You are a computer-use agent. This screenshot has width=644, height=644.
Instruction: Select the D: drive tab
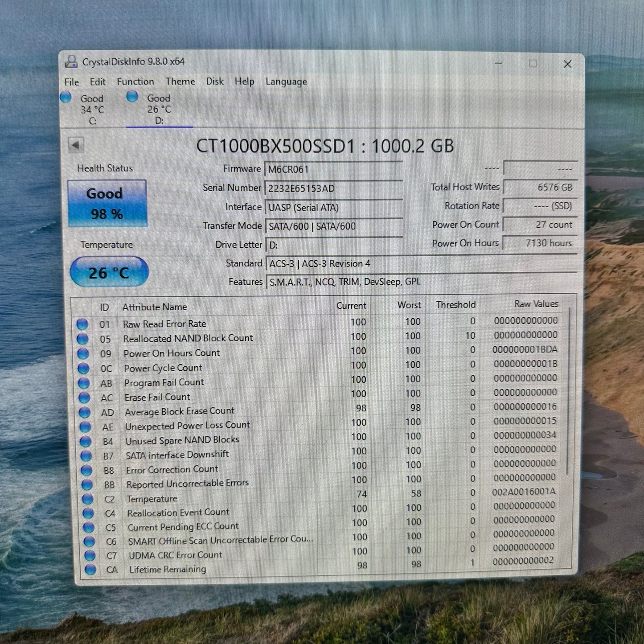pyautogui.click(x=159, y=109)
